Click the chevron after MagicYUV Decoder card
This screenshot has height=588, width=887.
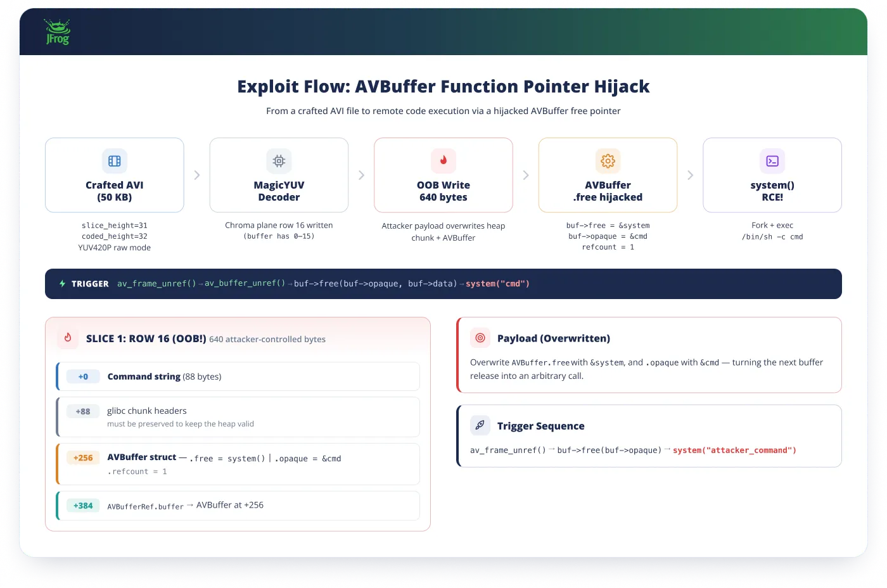361,175
